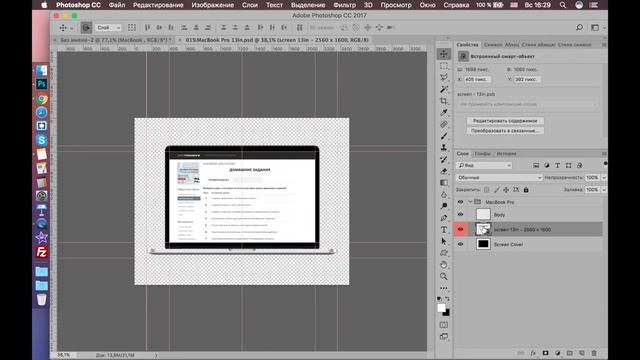This screenshot has width=640, height=360.
Task: Toggle visibility of screen 13in layer
Action: tap(460, 229)
